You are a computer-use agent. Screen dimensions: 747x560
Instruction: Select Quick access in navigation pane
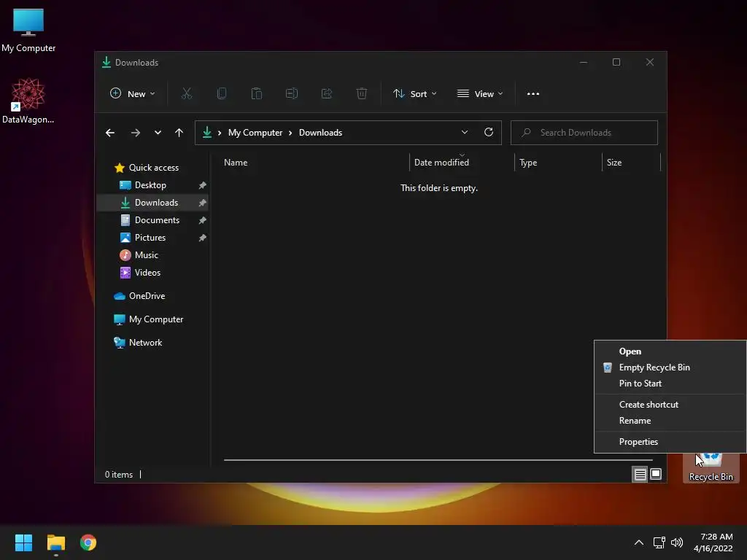[x=153, y=168]
